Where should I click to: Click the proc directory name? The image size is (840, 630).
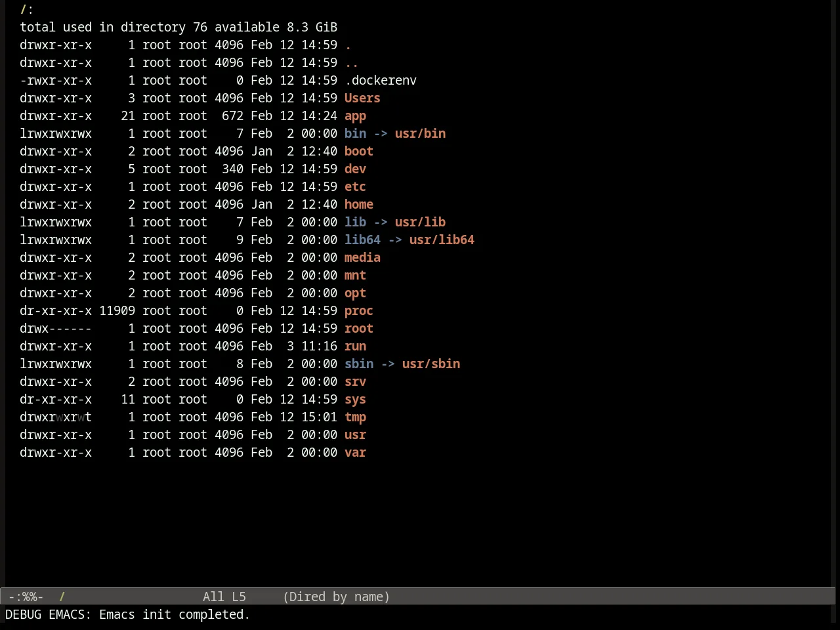click(359, 311)
